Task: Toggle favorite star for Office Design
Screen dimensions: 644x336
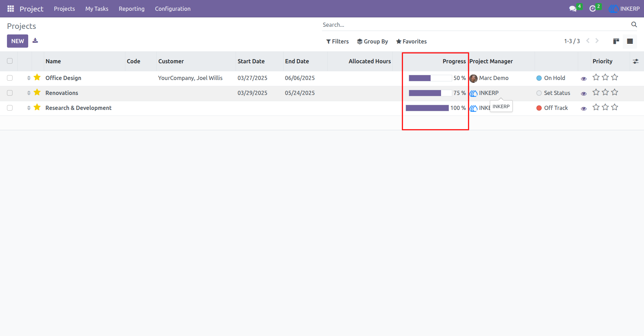Action: pyautogui.click(x=37, y=78)
